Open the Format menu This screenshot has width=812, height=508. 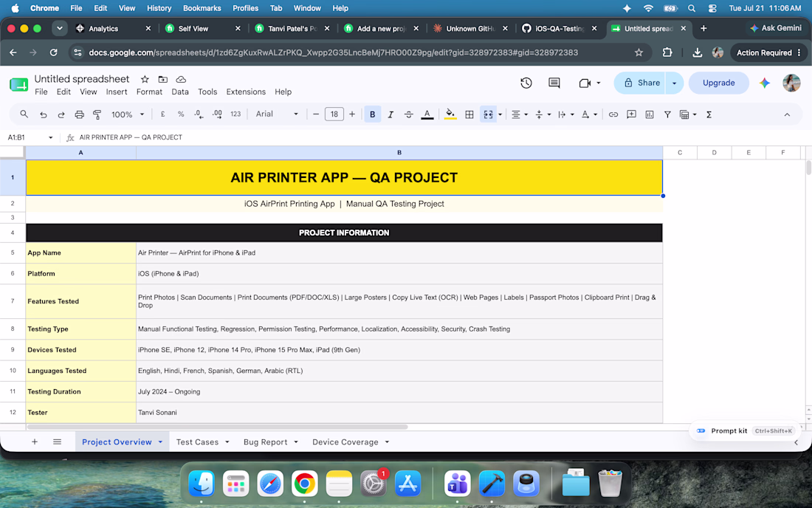149,92
